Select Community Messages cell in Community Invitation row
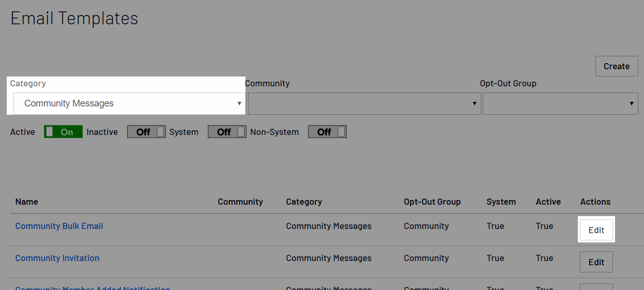644x290 pixels. (329, 258)
